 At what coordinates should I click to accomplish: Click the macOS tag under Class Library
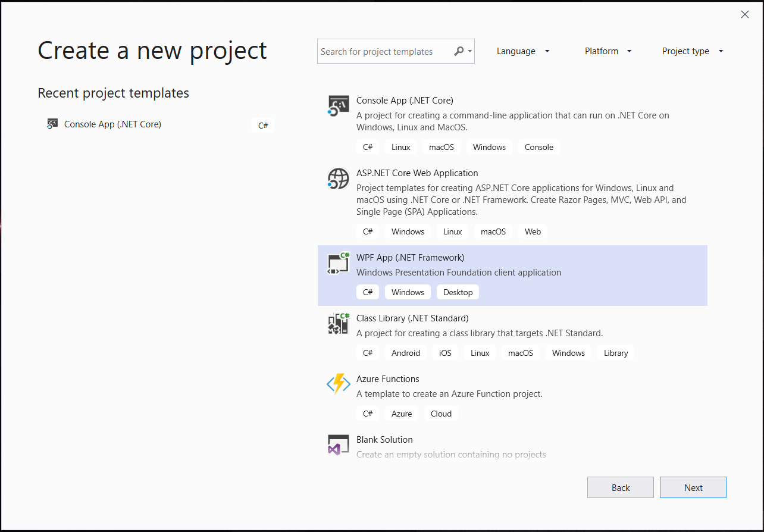[x=521, y=353]
